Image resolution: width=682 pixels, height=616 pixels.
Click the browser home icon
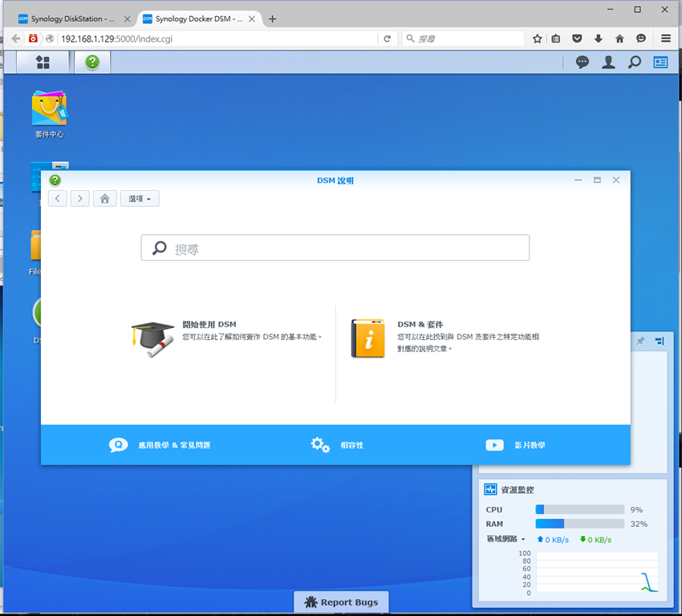pos(619,38)
